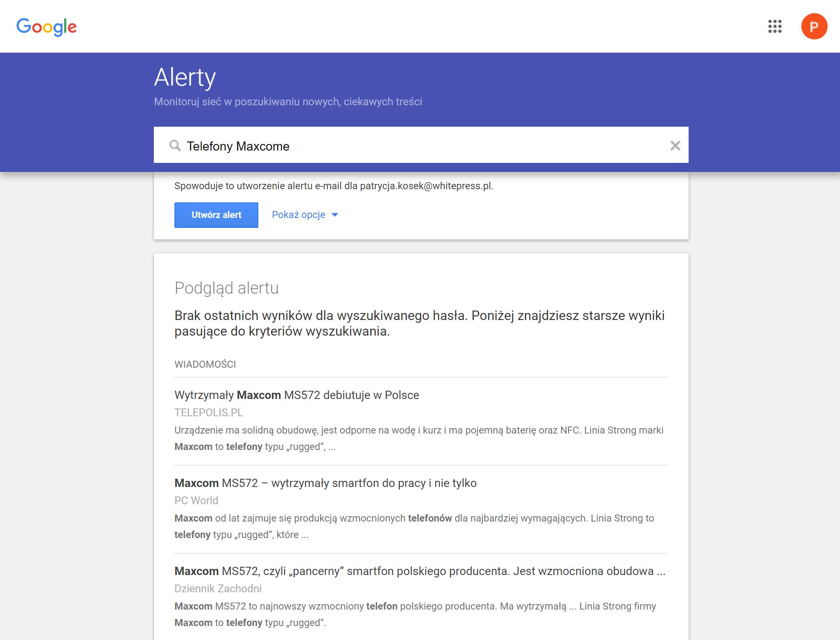The height and width of the screenshot is (640, 840).
Task: Click the magnifier icon in the search box
Action: [175, 146]
